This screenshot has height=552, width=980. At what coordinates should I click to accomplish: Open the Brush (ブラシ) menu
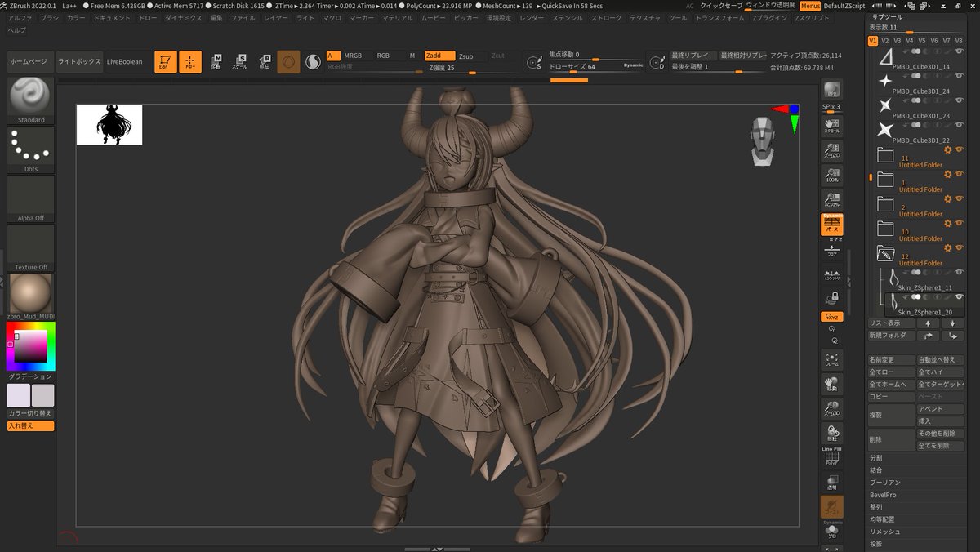click(50, 17)
